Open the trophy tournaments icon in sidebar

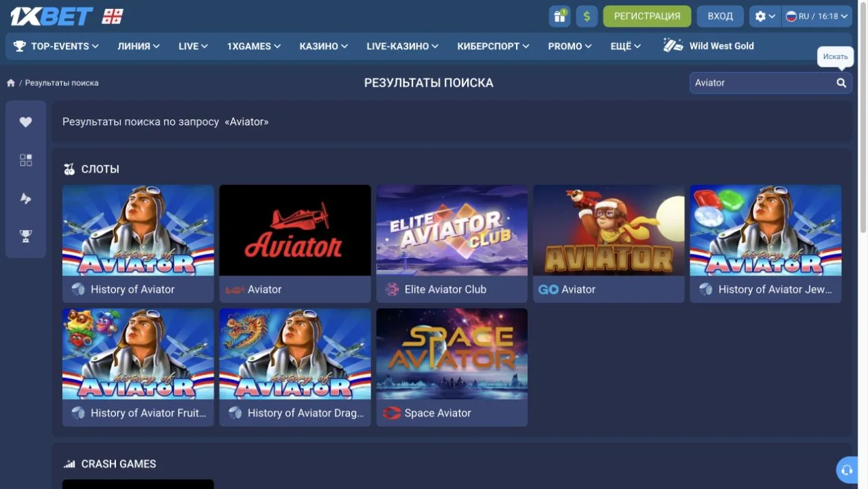click(25, 236)
